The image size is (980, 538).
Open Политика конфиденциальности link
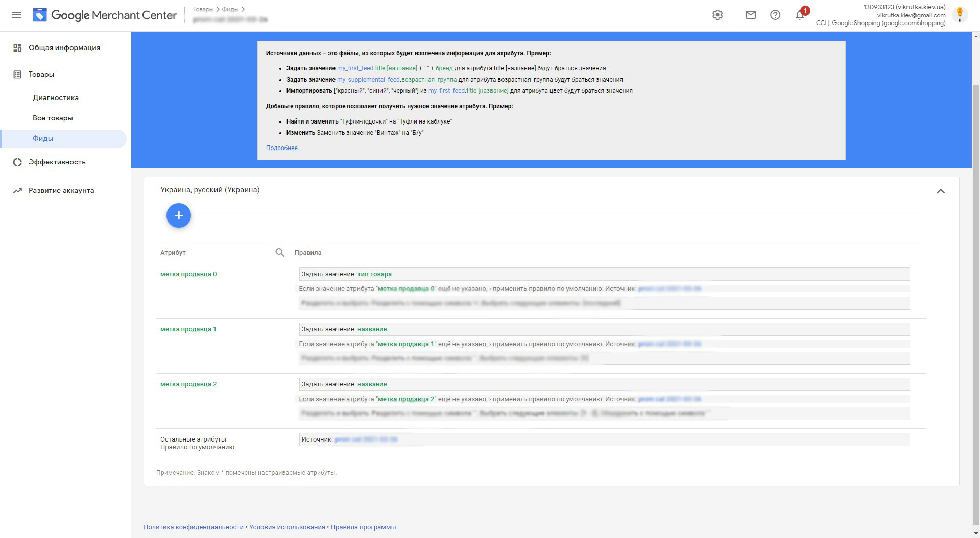[x=194, y=527]
